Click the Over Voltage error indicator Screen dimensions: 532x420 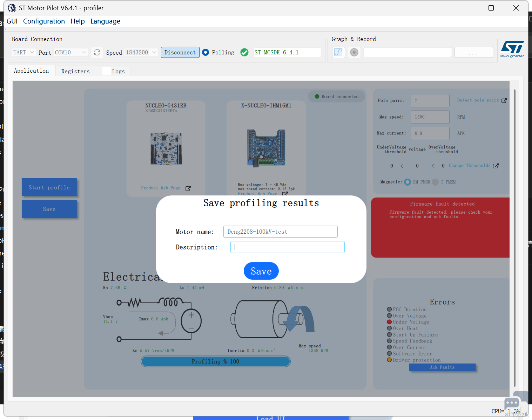coord(389,316)
